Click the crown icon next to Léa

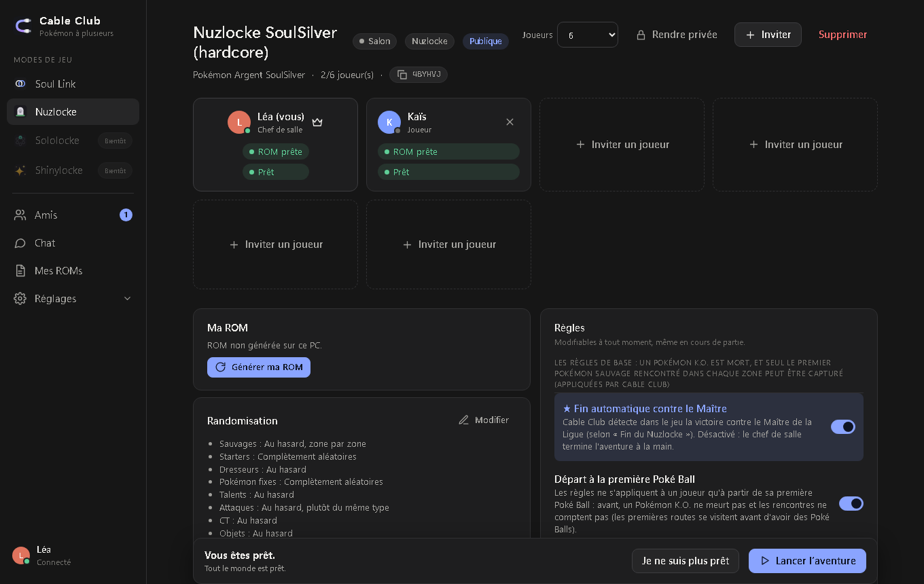(317, 122)
